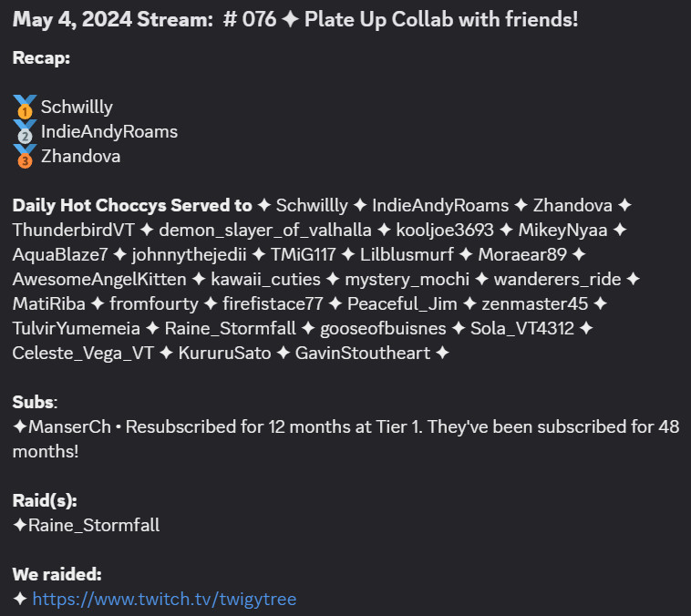Click Zhandova beside the bronze medal
This screenshot has height=616, width=691.
coord(80,157)
